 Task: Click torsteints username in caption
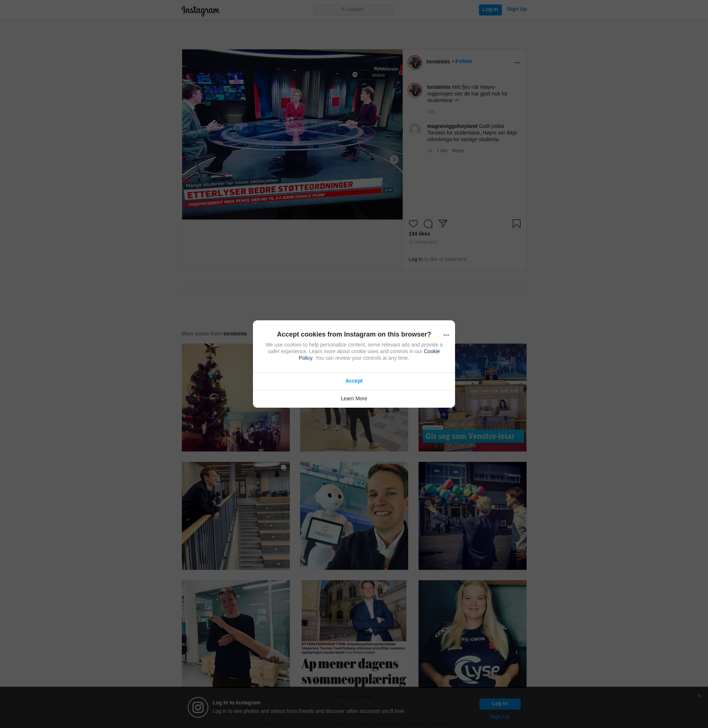[439, 87]
